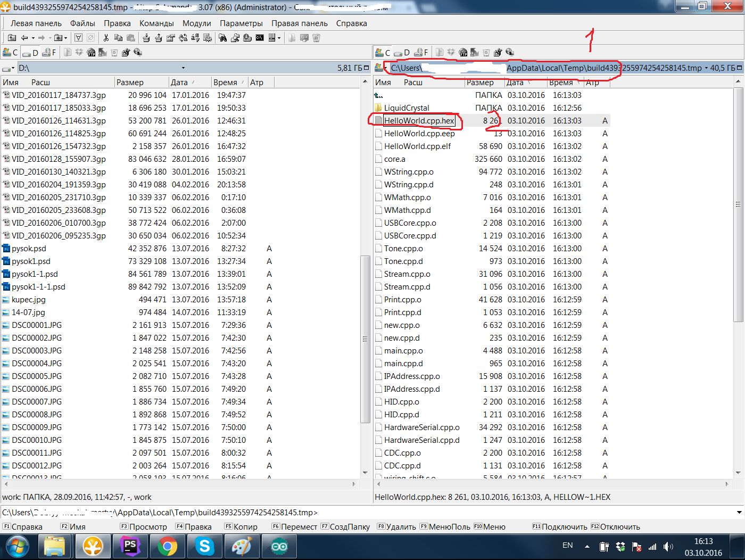Go to parent directory via toolbar icon
Image resolution: width=745 pixels, height=560 pixels.
(x=12, y=38)
